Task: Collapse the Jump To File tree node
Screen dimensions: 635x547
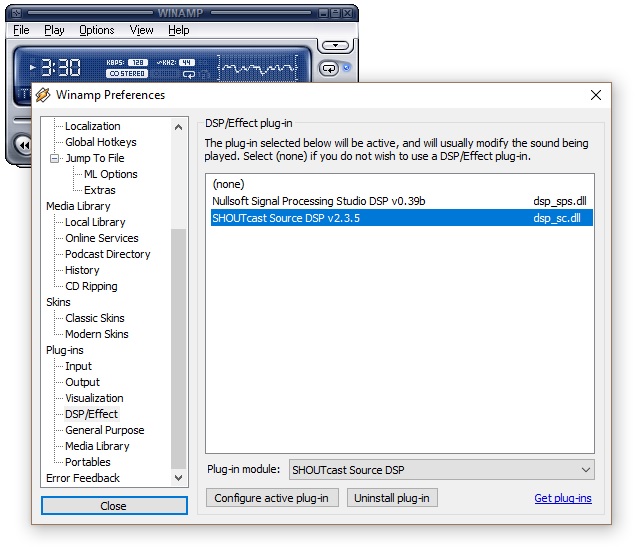Action: 54,158
